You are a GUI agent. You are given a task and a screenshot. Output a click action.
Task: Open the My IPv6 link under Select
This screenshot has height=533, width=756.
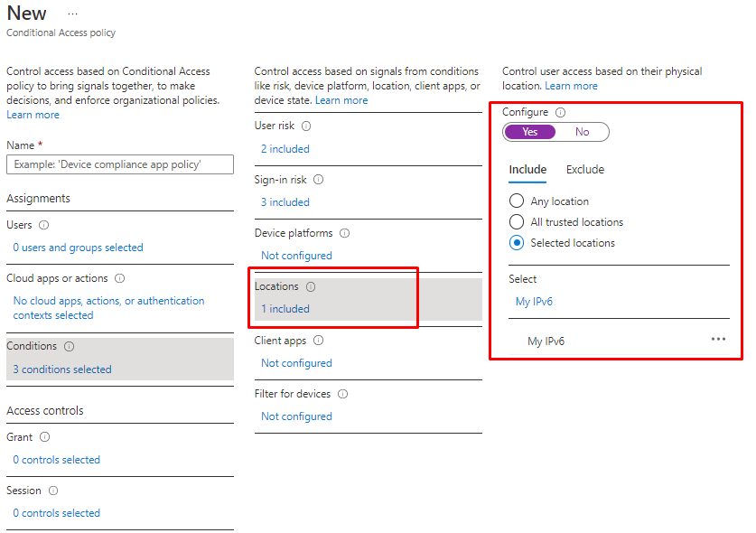pyautogui.click(x=534, y=302)
